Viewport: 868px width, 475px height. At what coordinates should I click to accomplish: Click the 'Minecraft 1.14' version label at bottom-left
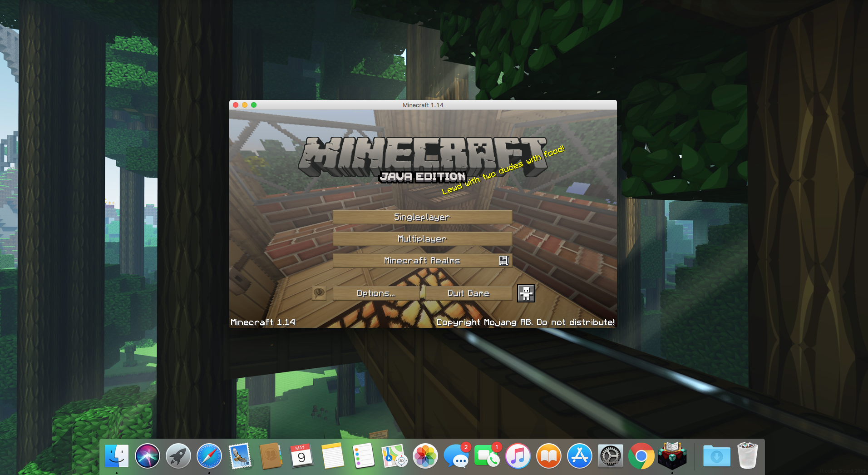pos(263,322)
